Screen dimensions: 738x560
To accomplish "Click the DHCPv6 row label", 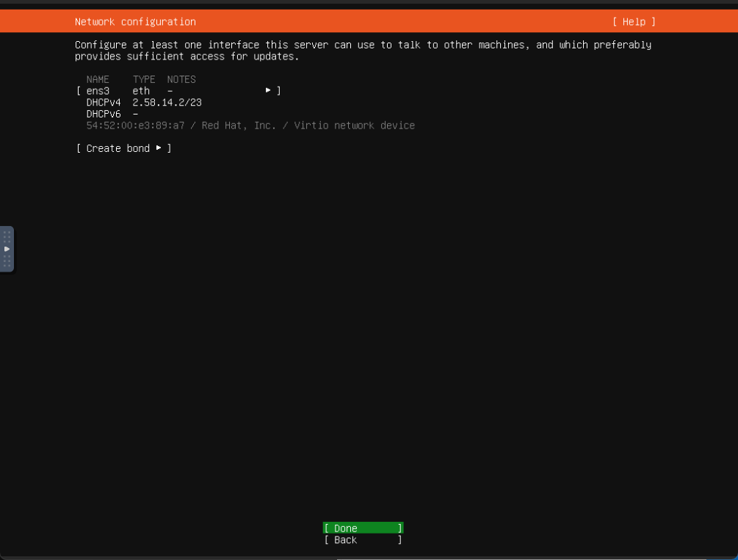I will (x=104, y=114).
